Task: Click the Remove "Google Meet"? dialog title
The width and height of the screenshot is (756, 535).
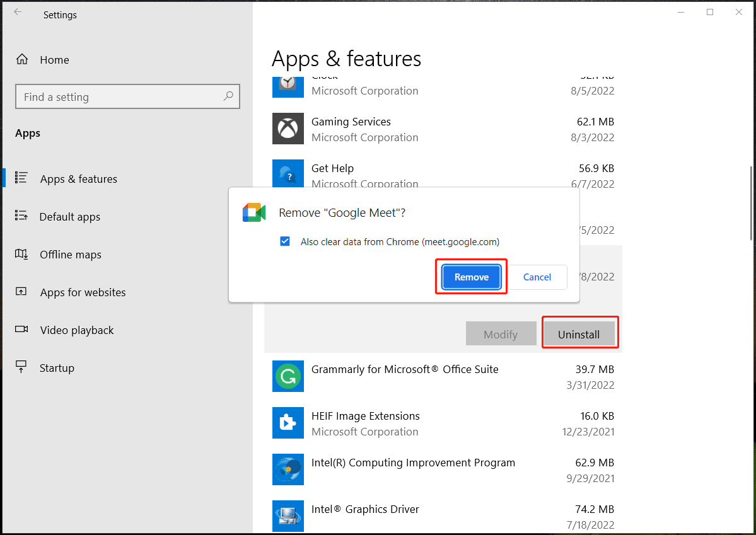Action: tap(342, 212)
